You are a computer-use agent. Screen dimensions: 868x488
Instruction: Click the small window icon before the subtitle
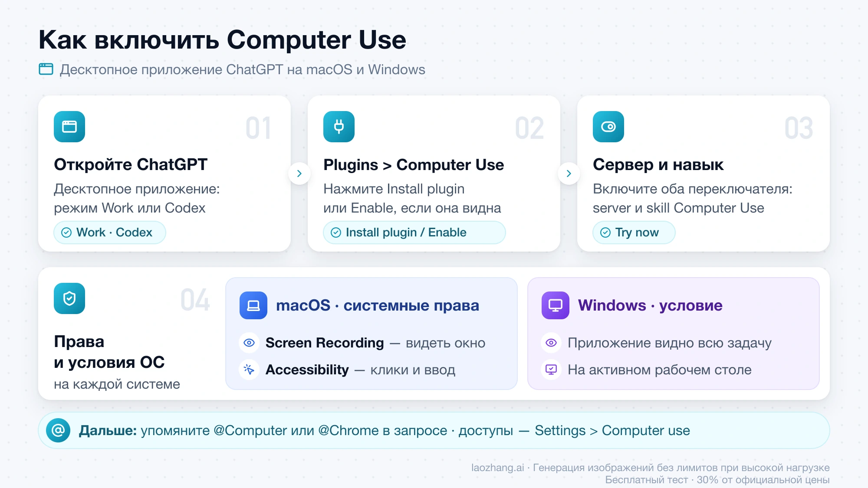(x=46, y=69)
